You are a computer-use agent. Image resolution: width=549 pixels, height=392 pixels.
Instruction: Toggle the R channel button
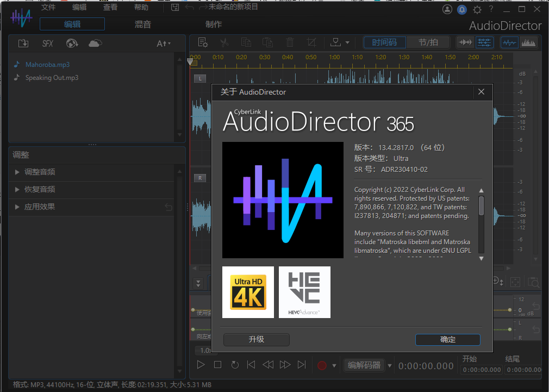click(200, 178)
